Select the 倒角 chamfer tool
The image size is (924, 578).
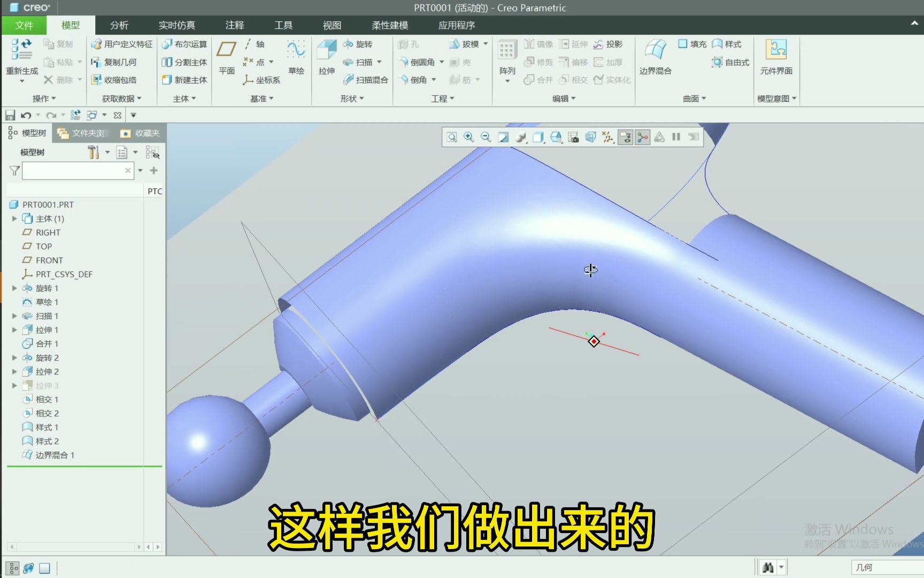point(413,80)
